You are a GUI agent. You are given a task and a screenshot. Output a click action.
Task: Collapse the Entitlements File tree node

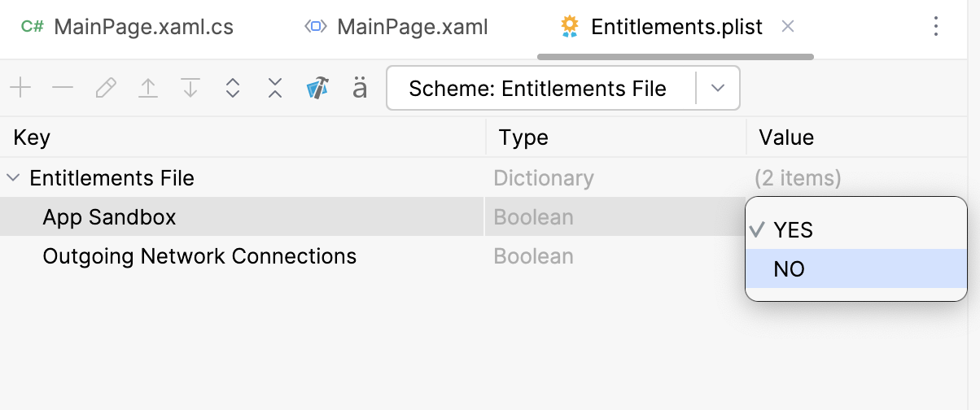[x=14, y=178]
